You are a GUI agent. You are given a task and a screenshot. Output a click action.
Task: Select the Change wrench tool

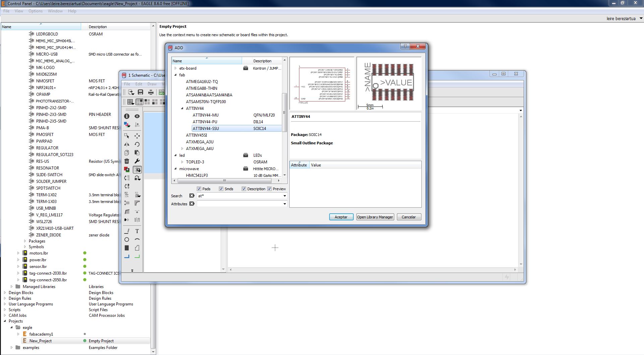click(137, 161)
